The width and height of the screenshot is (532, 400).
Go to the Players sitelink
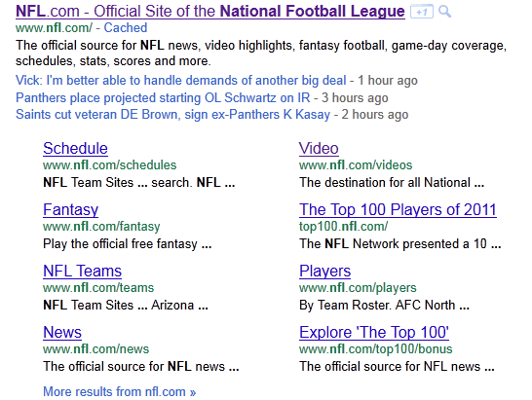[324, 272]
